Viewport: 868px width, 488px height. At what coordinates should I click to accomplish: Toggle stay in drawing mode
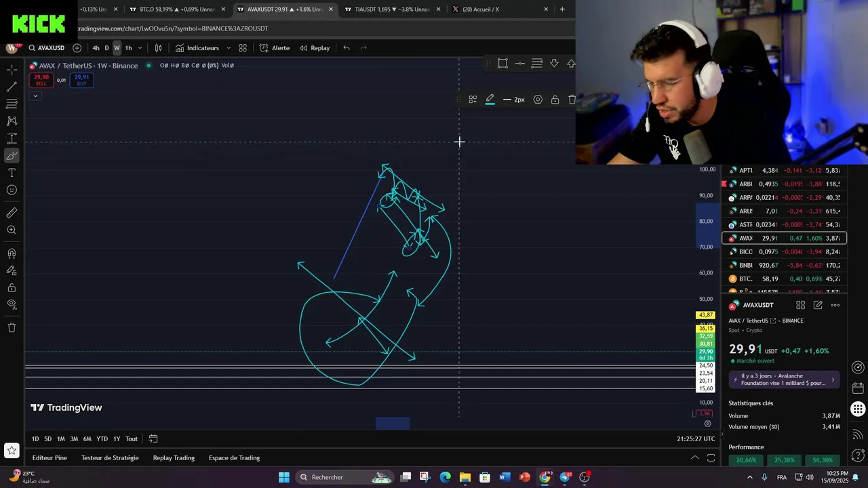click(12, 270)
